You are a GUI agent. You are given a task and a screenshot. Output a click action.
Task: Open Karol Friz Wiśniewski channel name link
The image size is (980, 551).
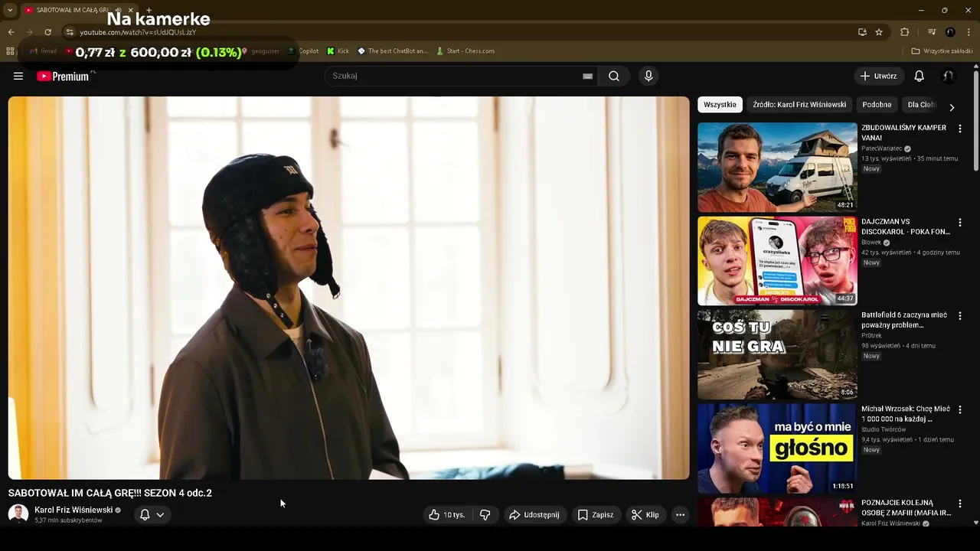[x=73, y=510]
